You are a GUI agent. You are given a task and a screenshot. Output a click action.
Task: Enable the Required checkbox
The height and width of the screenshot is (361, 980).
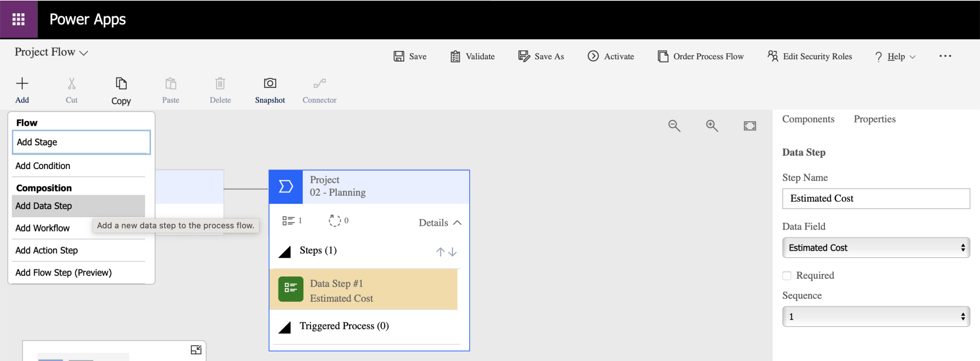tap(787, 276)
